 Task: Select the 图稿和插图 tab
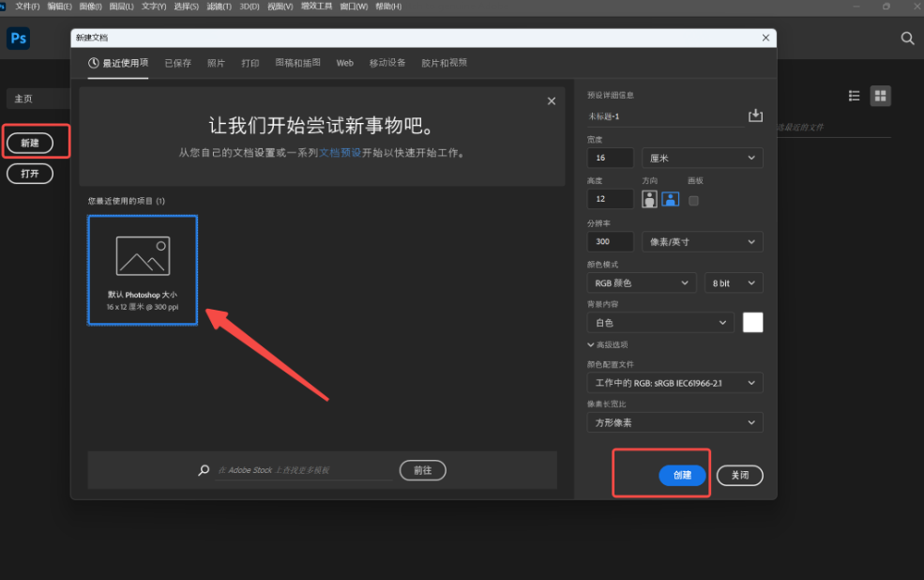click(x=298, y=63)
